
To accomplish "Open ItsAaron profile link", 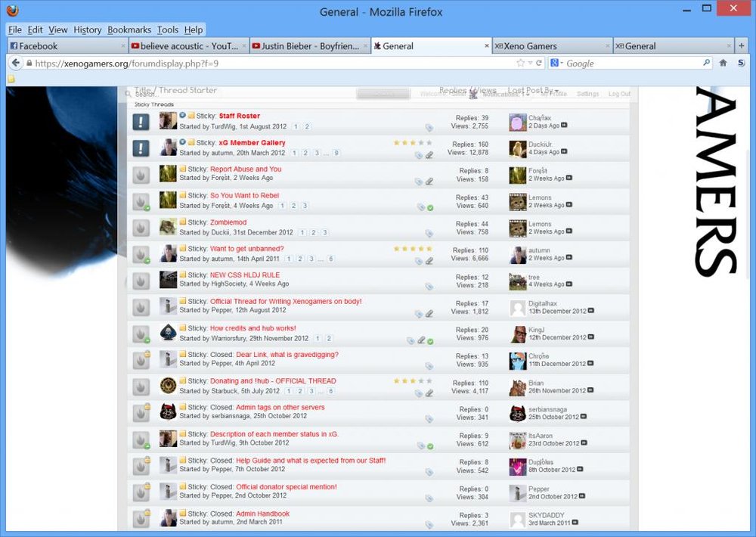I will [x=541, y=436].
